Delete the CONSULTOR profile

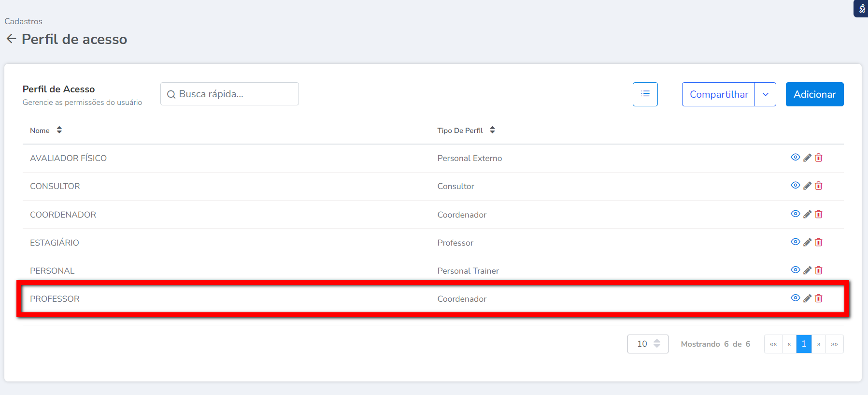tap(819, 186)
